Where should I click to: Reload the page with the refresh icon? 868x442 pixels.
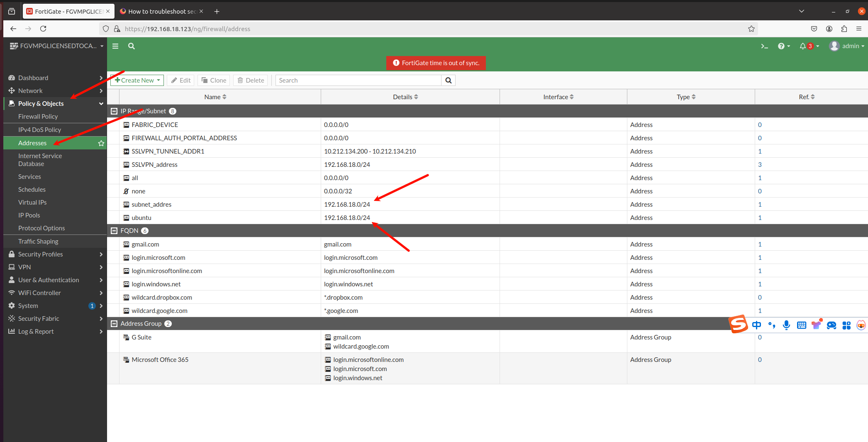coord(43,29)
